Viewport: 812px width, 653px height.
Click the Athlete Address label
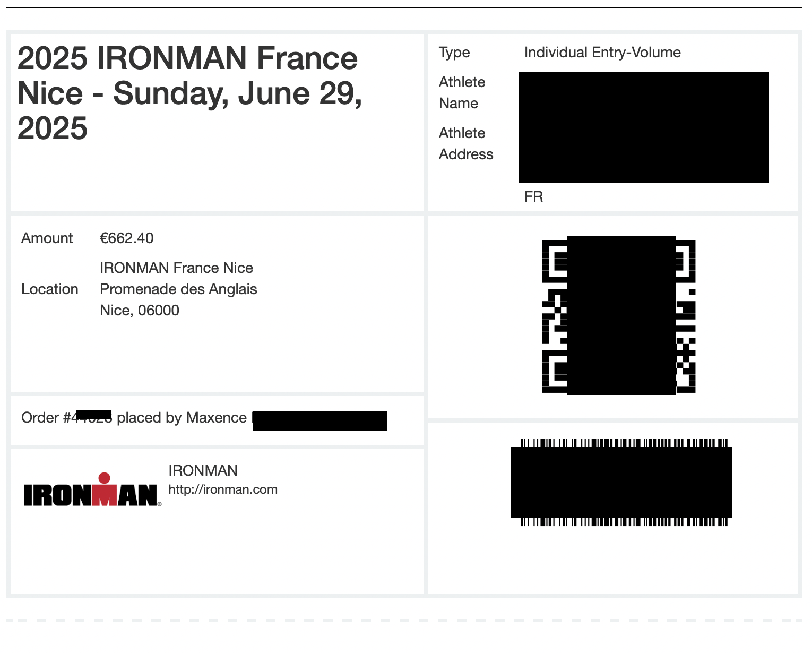(x=466, y=143)
